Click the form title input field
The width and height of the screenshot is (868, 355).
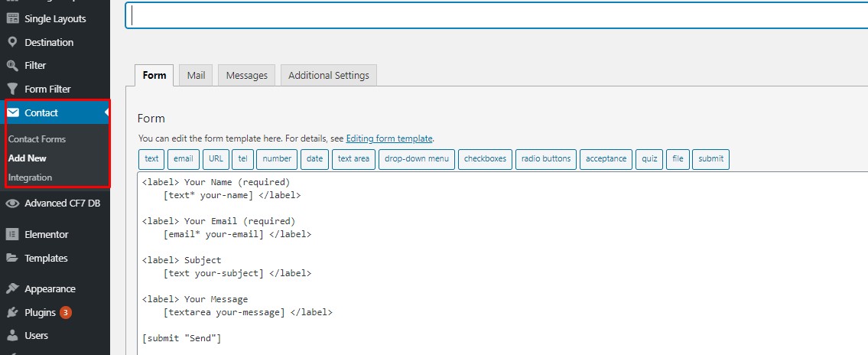point(496,15)
